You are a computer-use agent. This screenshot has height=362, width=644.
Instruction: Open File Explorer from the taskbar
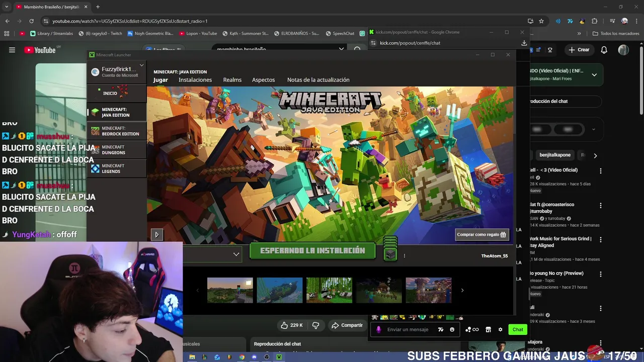tap(192, 357)
